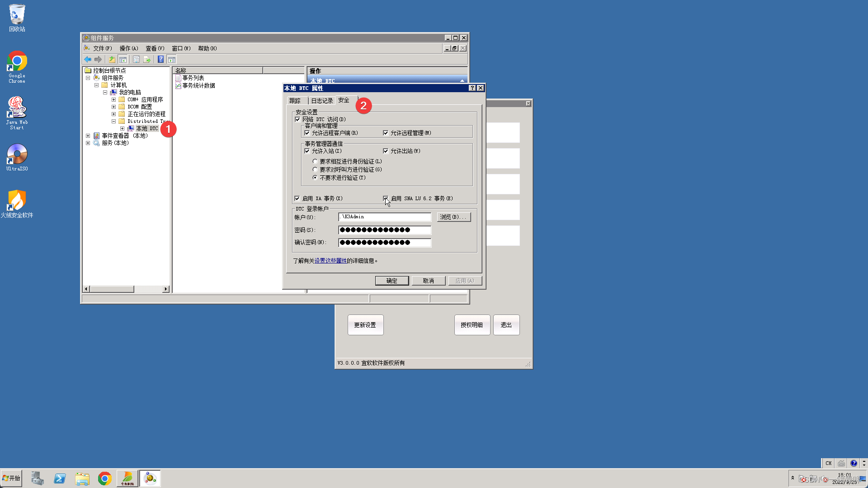
Task: Uncheck 允许远程客户端(R)
Action: click(308, 132)
